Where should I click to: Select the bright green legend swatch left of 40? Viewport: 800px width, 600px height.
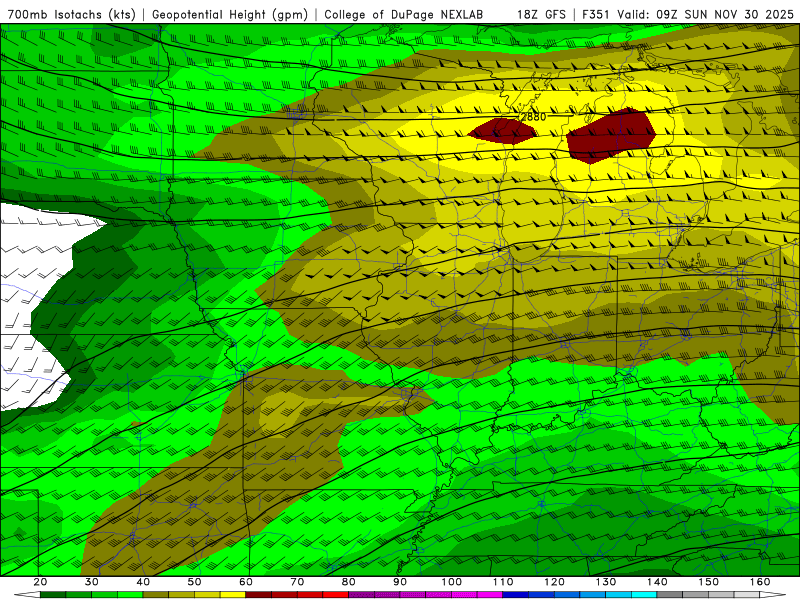[x=130, y=595]
